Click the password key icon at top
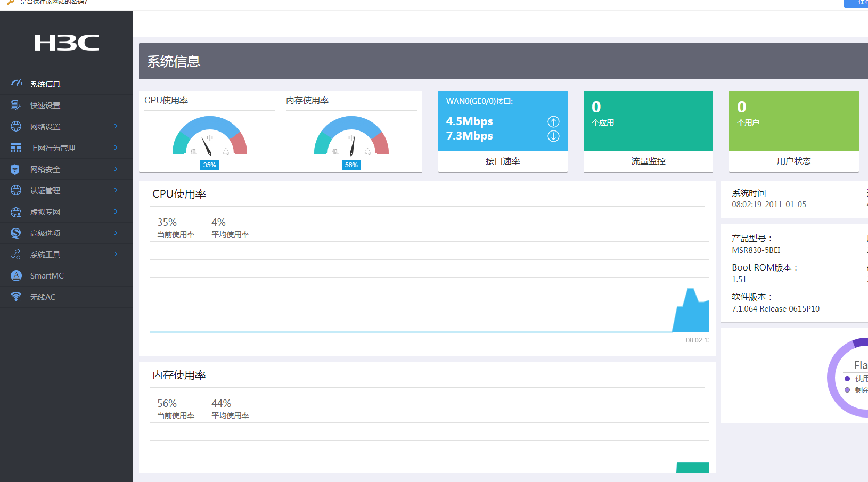 click(10, 3)
